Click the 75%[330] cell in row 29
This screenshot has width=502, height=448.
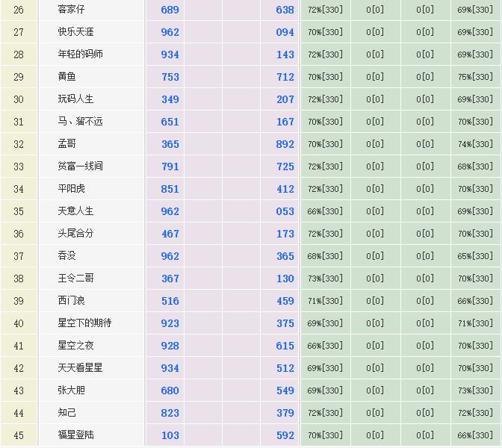[x=475, y=77]
